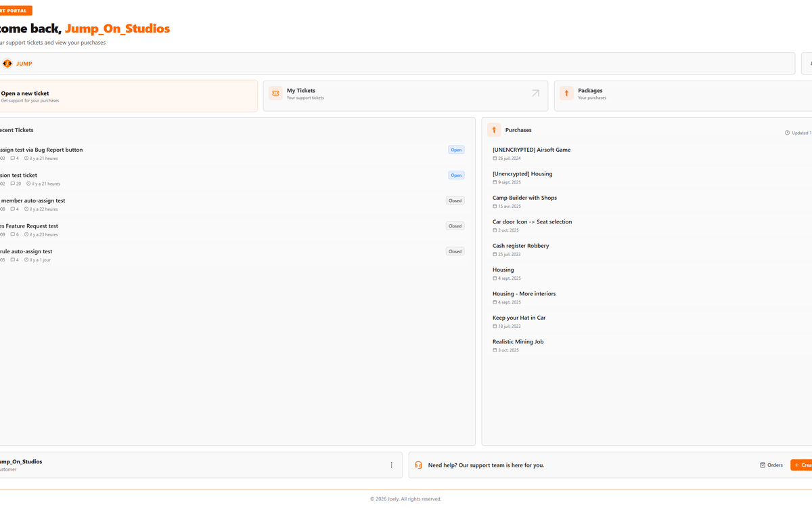
Task: Click Closed badge on rule auto-assign test
Action: [x=455, y=251]
